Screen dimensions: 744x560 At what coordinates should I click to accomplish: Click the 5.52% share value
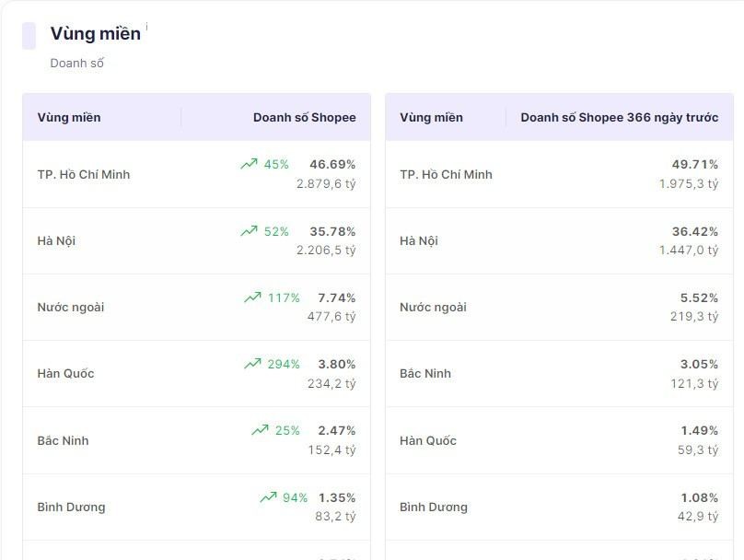point(700,297)
